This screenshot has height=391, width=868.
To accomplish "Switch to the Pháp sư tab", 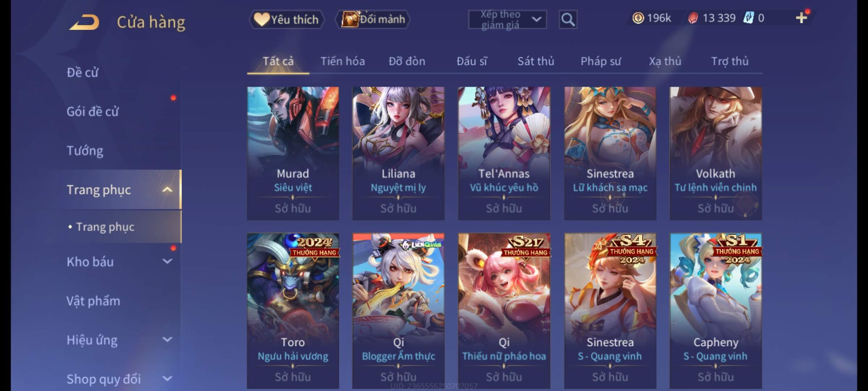I will [600, 61].
